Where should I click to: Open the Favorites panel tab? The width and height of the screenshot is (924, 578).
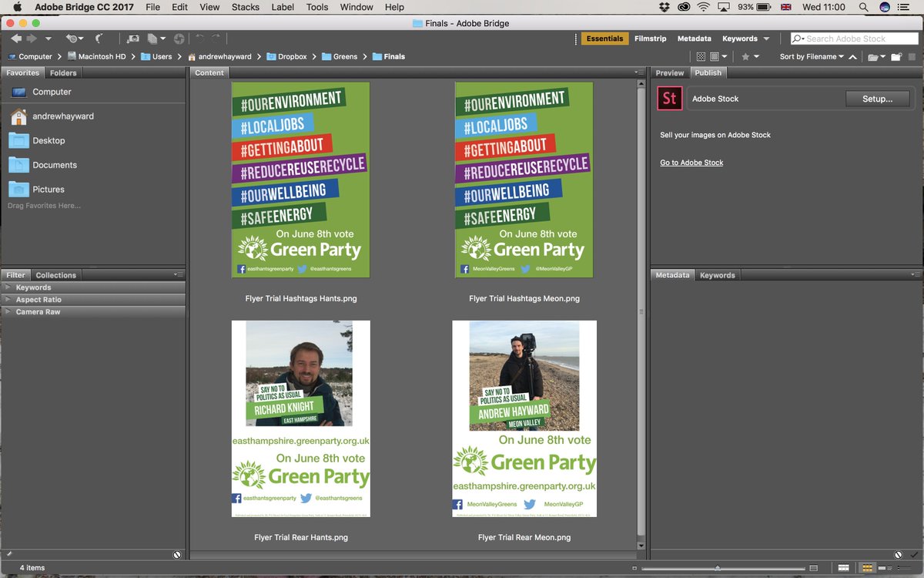pos(22,73)
